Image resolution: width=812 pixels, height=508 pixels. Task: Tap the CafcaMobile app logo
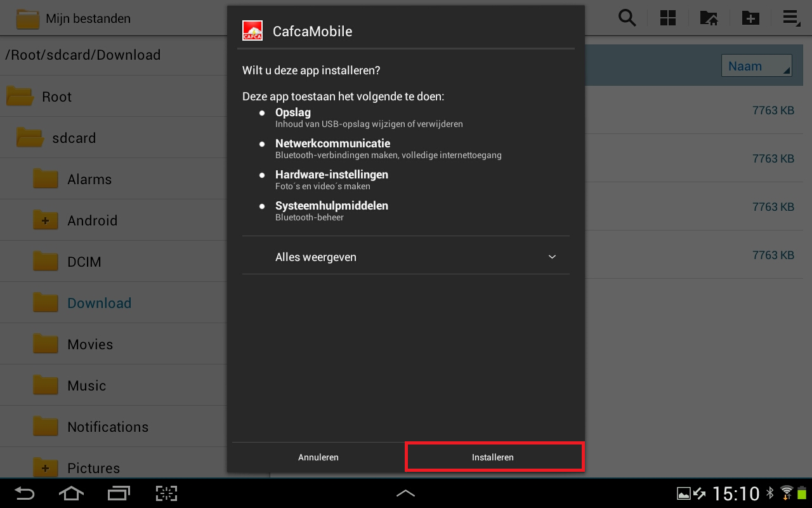coord(252,30)
